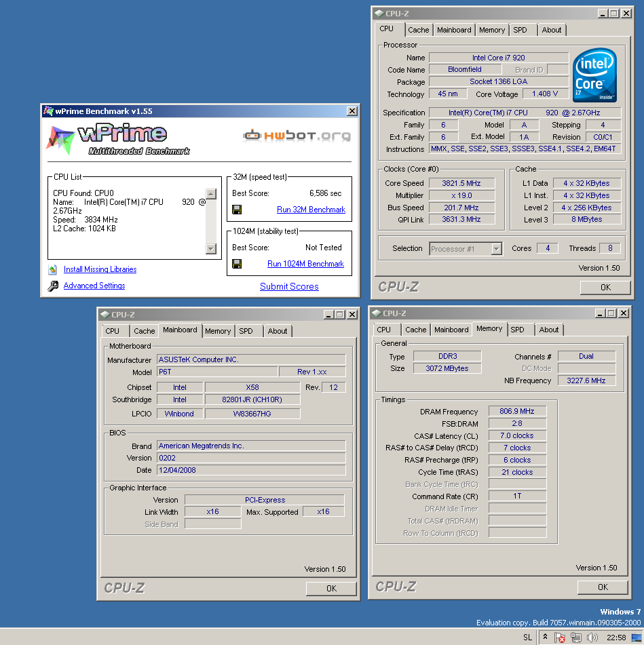Click the BIOS Date field 12/04/2008

click(x=251, y=470)
